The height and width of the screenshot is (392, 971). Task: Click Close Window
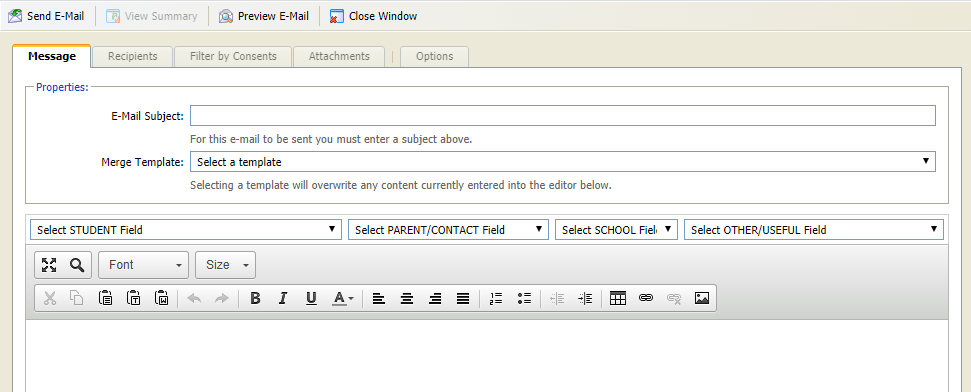tap(373, 16)
